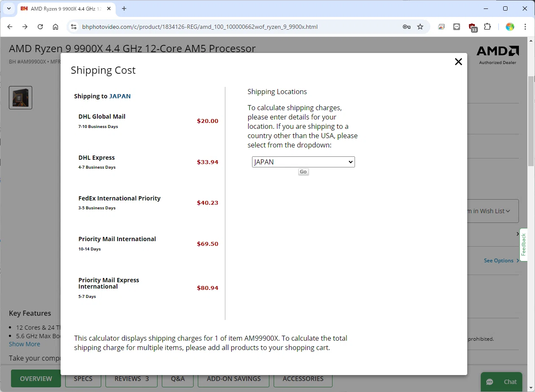535x392 pixels.
Task: Click the Feedback side tab
Action: tap(524, 245)
